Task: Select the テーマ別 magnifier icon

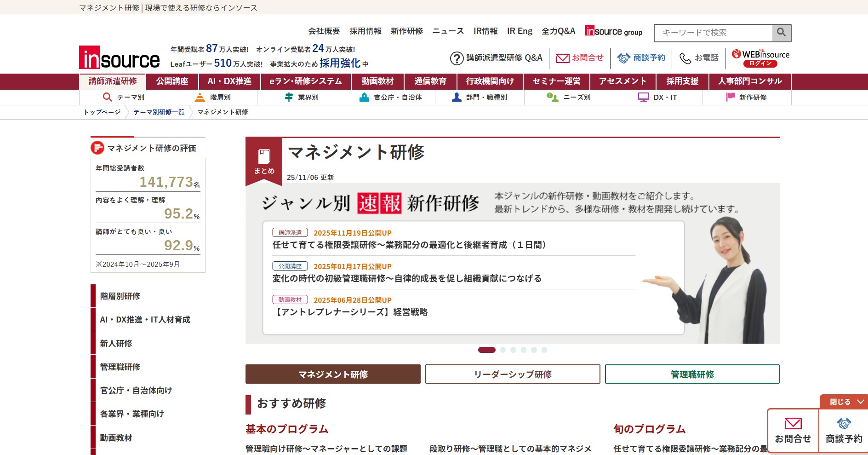Action: click(107, 97)
